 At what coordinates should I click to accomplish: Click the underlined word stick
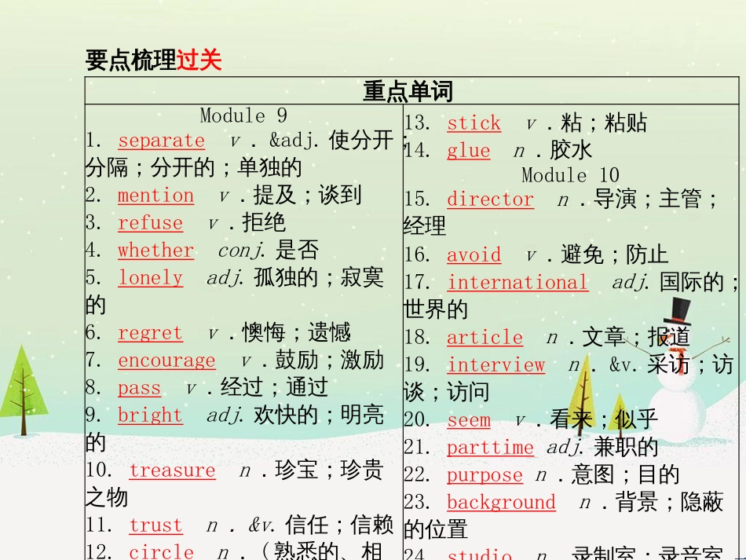(x=474, y=123)
